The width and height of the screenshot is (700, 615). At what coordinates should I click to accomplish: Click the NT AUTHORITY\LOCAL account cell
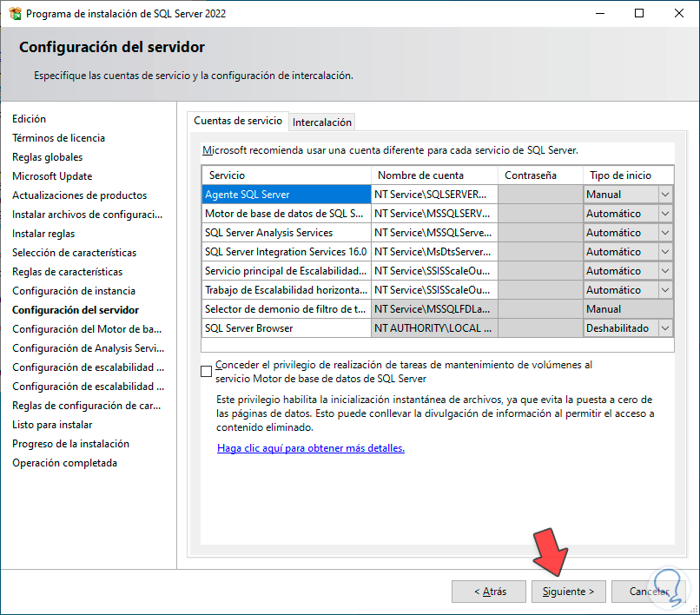point(434,328)
